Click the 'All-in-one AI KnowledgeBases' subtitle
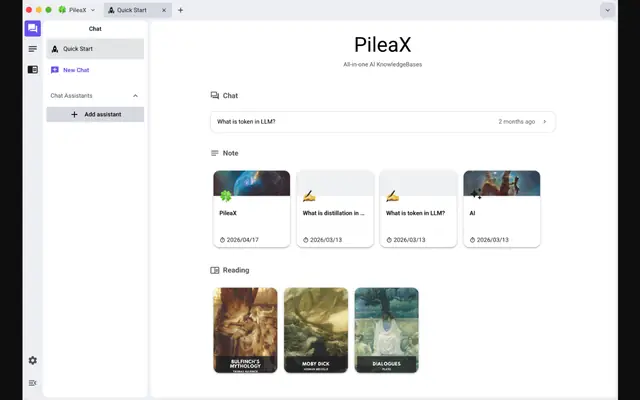 point(382,64)
